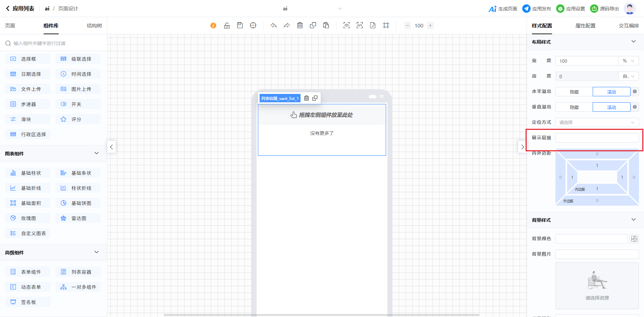Click the preview eye icon in toolbar
The image size is (644, 317).
[x=346, y=25]
